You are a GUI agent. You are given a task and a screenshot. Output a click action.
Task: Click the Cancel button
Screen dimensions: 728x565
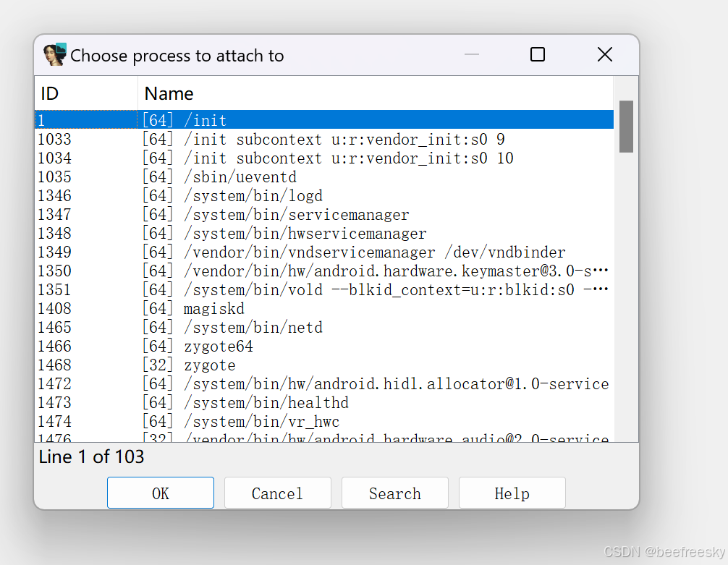[278, 493]
